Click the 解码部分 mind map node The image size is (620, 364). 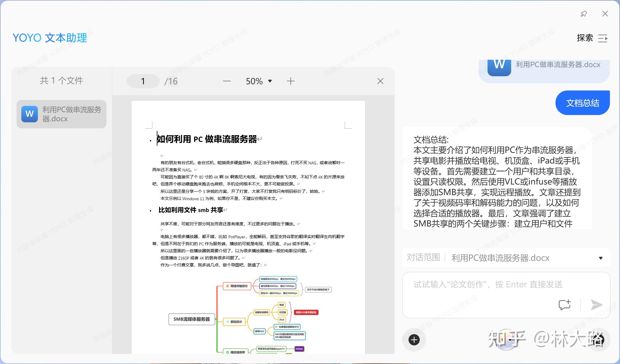(235, 322)
